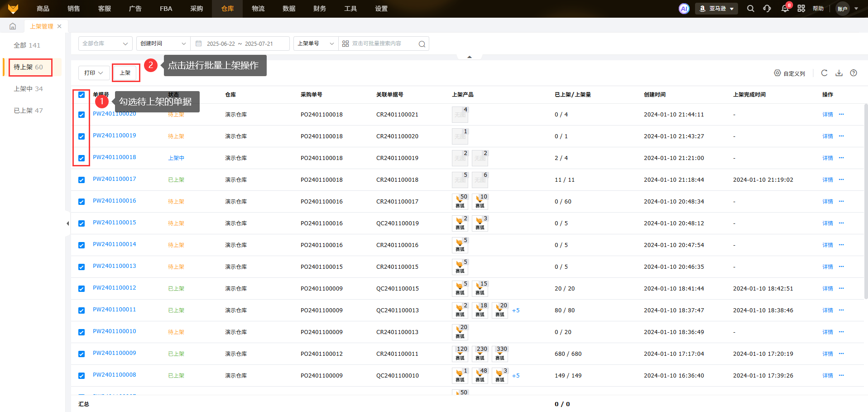
Task: Click the home icon tab
Action: pos(13,26)
